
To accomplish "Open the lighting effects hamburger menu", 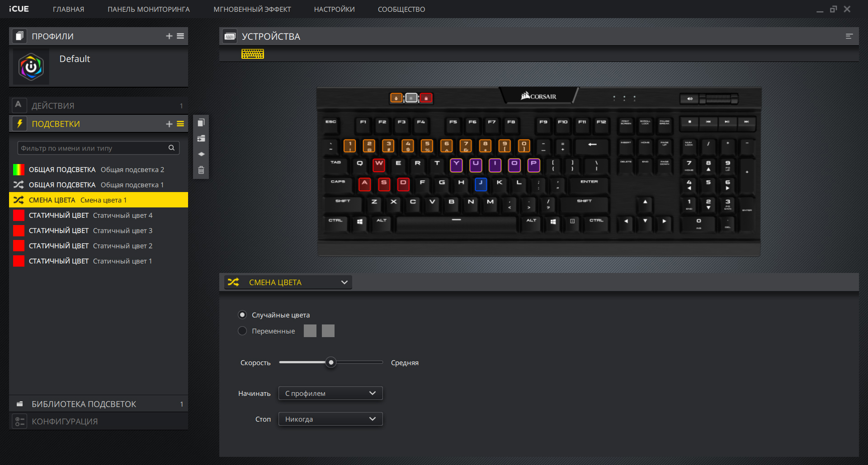I will point(180,124).
